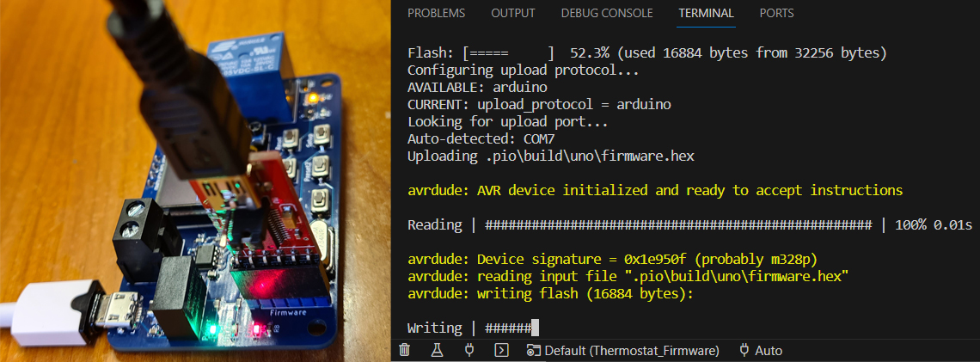The height and width of the screenshot is (362, 980).
Task: Click the plug icon beside Auto
Action: (x=744, y=350)
